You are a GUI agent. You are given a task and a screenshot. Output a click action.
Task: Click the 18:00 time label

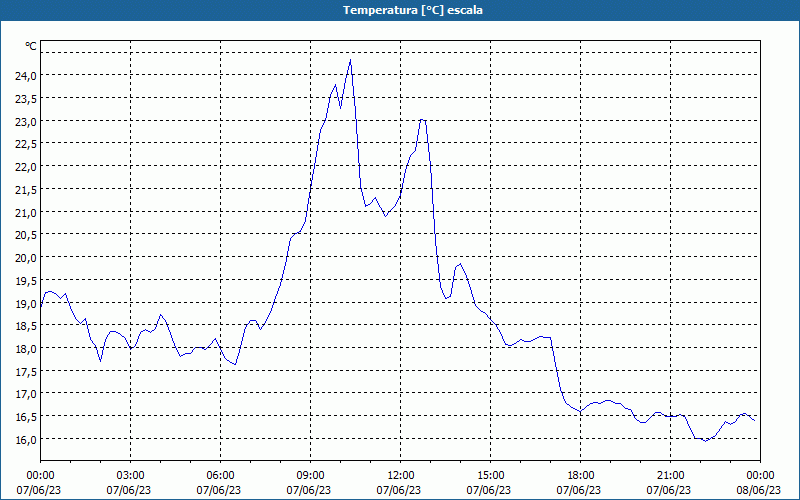(x=581, y=476)
